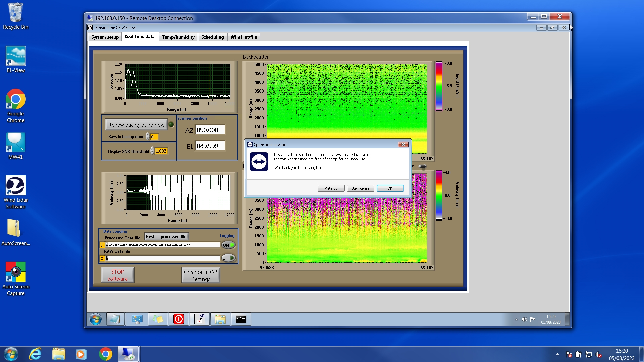644x362 pixels.
Task: Toggle RAW data file OFF switch
Action: pos(228,258)
